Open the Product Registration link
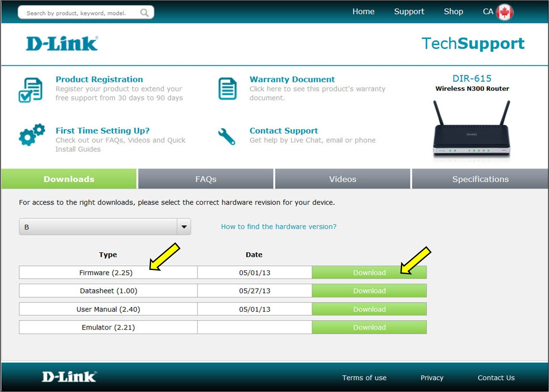The image size is (549, 392). point(99,79)
